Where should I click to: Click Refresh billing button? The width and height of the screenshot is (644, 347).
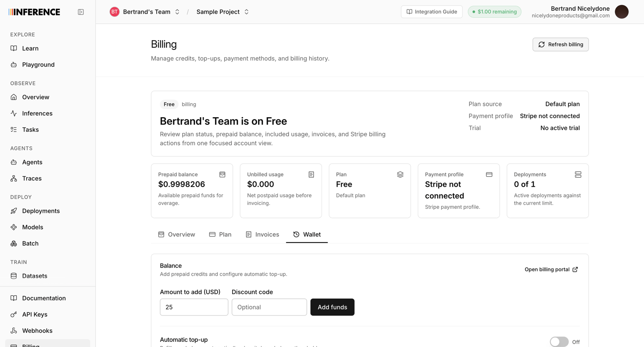(x=561, y=44)
